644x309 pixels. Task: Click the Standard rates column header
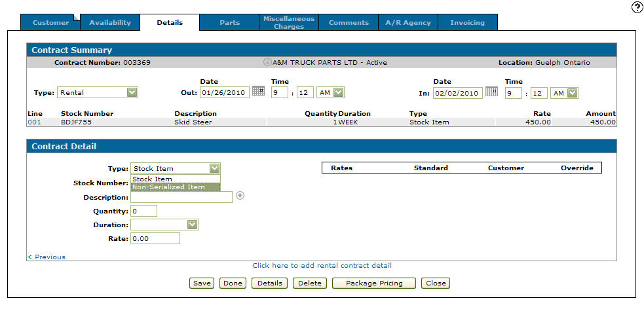pyautogui.click(x=431, y=168)
